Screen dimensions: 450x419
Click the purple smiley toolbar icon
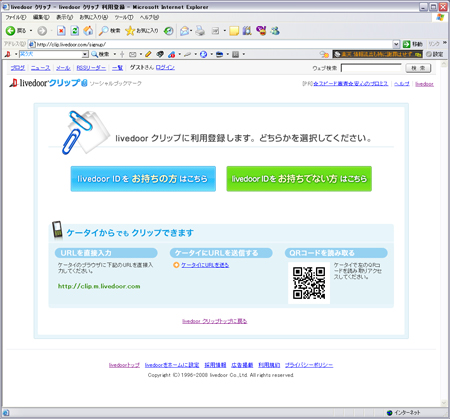[x=261, y=31]
